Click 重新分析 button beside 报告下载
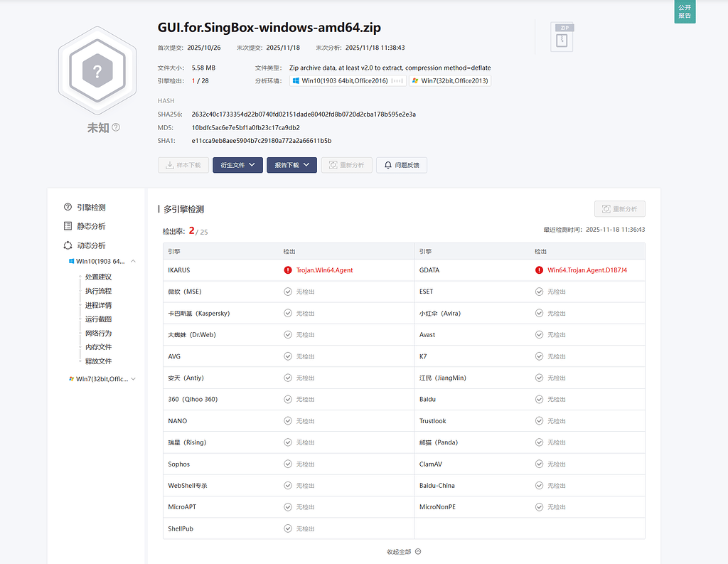This screenshot has width=728, height=564. [346, 165]
